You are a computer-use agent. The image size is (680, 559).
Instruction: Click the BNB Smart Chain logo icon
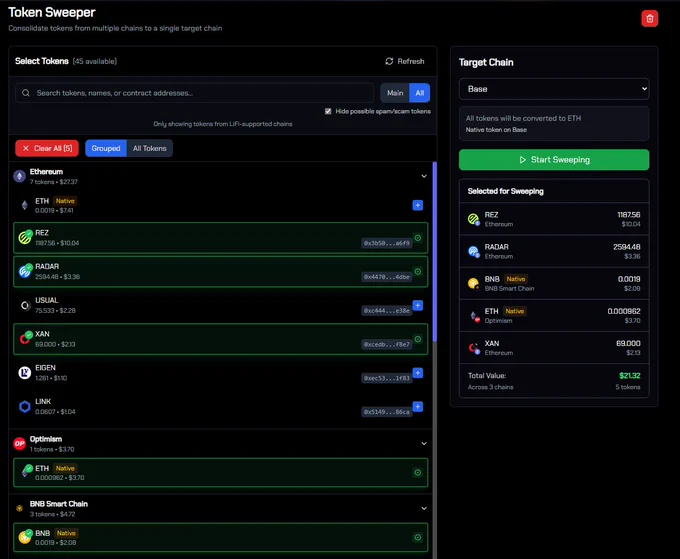pyautogui.click(x=20, y=508)
